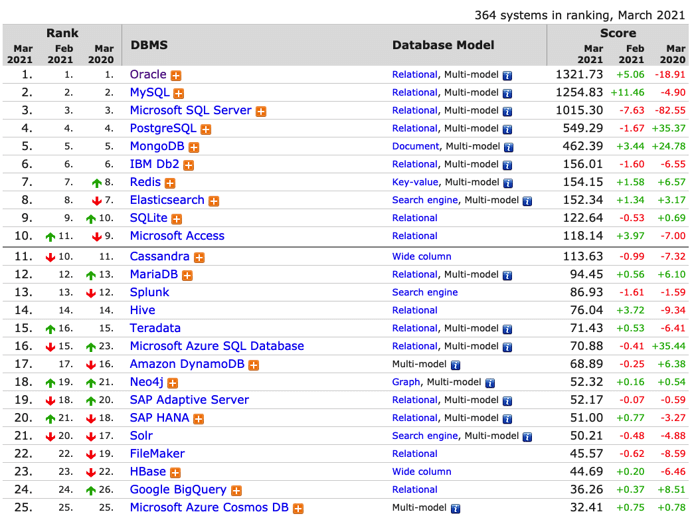
Task: Click the Document model link for MongoDB
Action: click(415, 147)
